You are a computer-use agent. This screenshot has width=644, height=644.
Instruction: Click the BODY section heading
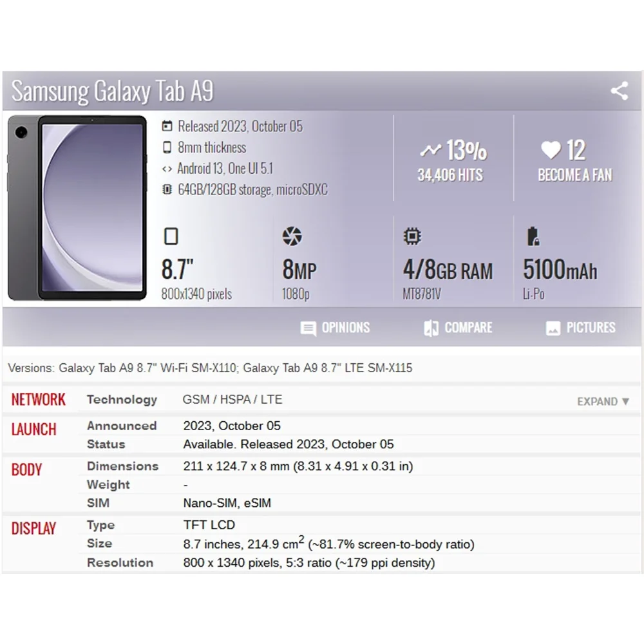tap(26, 470)
